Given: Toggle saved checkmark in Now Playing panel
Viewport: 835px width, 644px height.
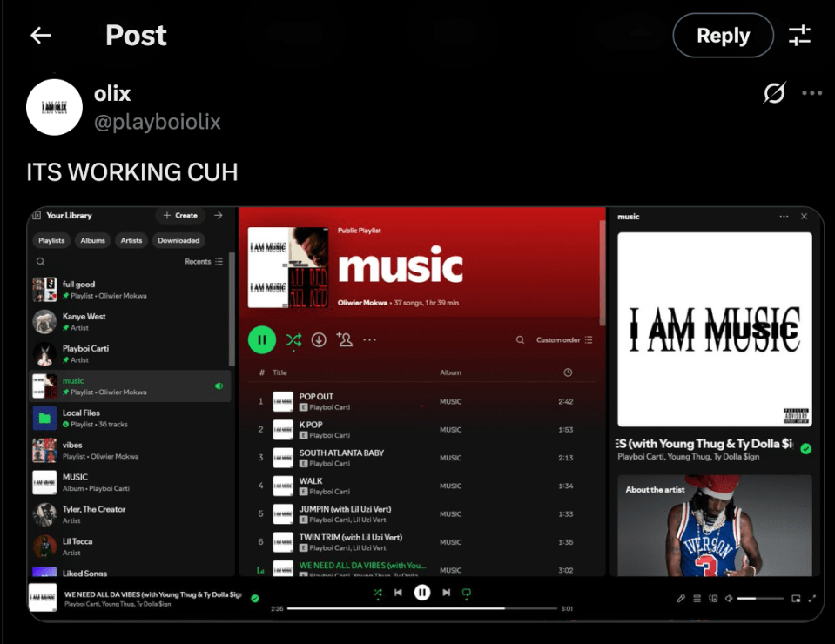Looking at the screenshot, I should click(x=806, y=449).
